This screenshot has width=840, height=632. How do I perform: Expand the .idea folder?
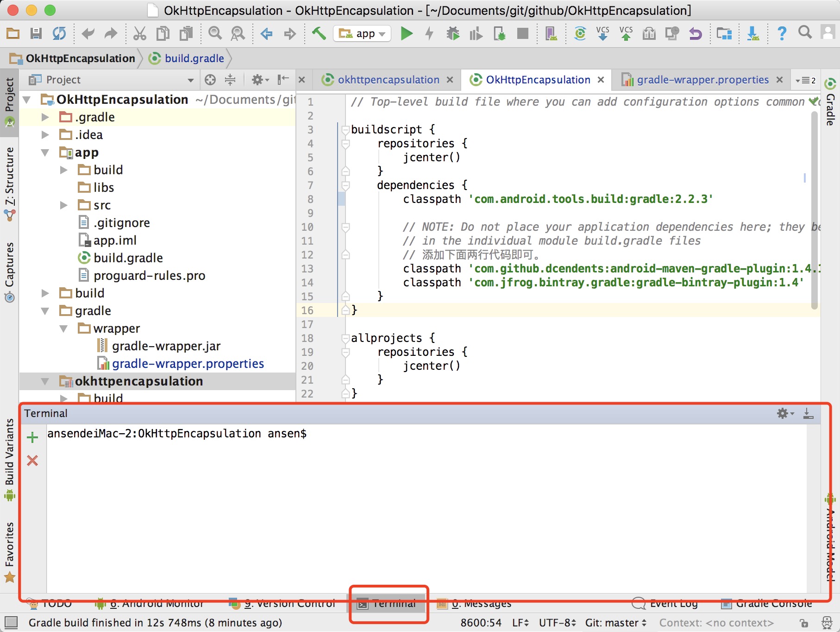point(45,135)
